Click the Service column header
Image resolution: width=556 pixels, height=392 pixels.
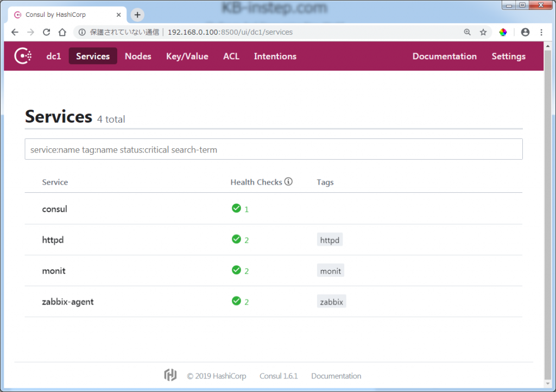55,182
